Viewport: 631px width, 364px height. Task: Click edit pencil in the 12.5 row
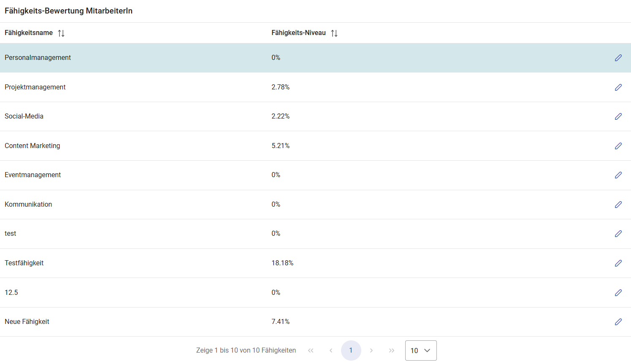click(x=618, y=293)
